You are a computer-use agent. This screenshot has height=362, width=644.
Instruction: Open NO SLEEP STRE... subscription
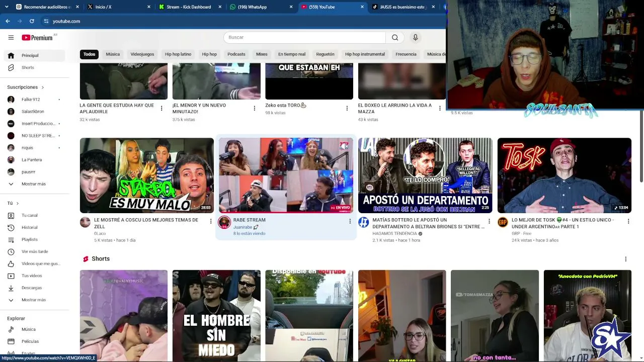(x=34, y=136)
